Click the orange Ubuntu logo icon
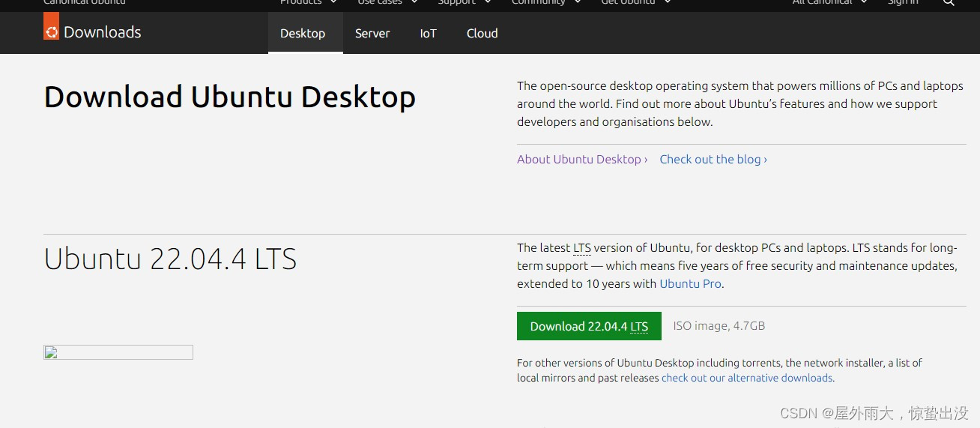 [51, 27]
